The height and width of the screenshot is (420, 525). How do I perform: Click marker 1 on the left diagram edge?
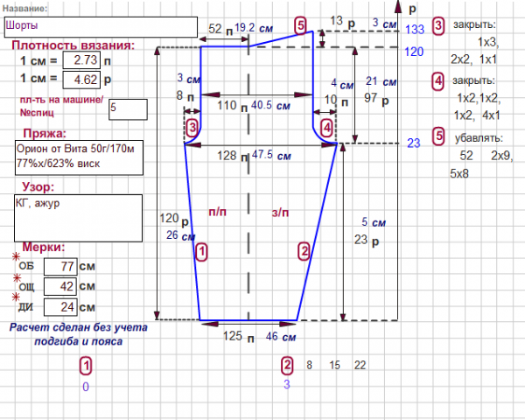(x=202, y=252)
